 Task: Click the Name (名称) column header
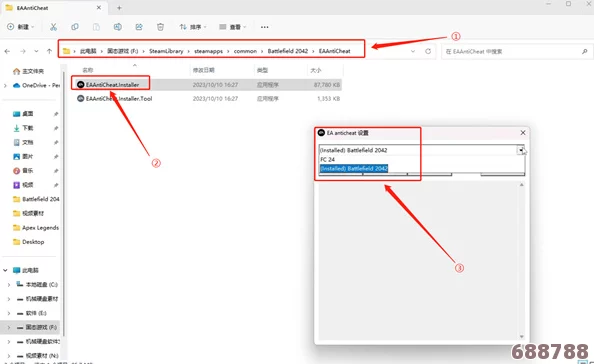click(x=88, y=70)
